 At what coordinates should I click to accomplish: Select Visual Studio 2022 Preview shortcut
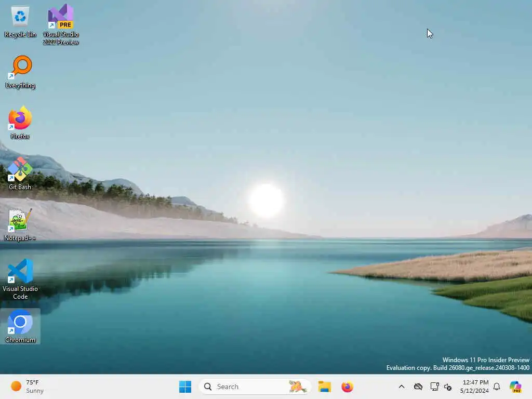[x=61, y=24]
